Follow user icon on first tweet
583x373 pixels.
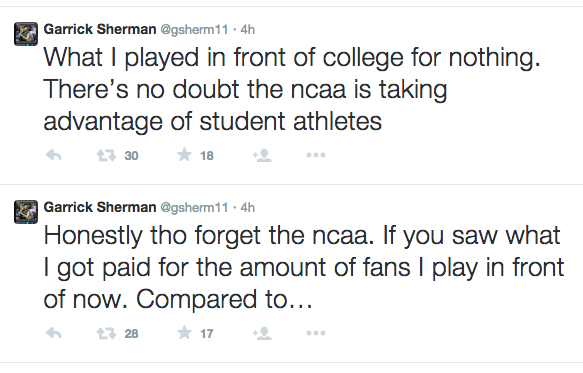click(x=262, y=155)
